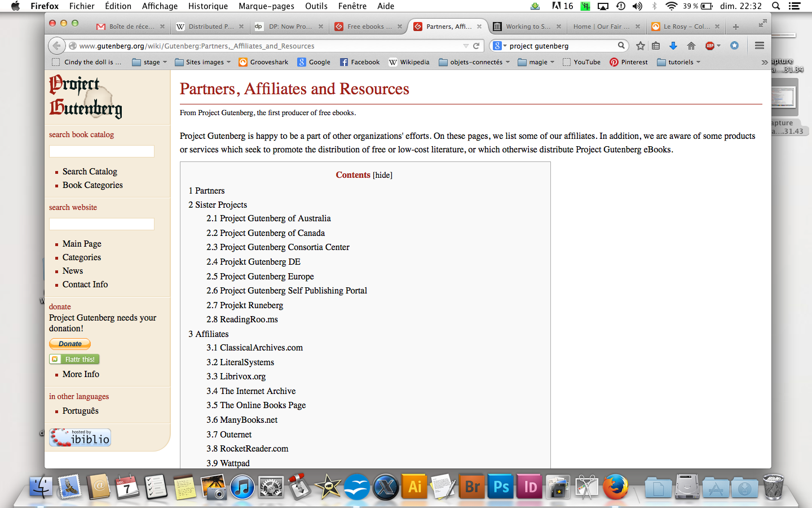This screenshot has height=508, width=812.
Task: Jump to 2.7 Projekt Runeberg section
Action: coord(245,305)
